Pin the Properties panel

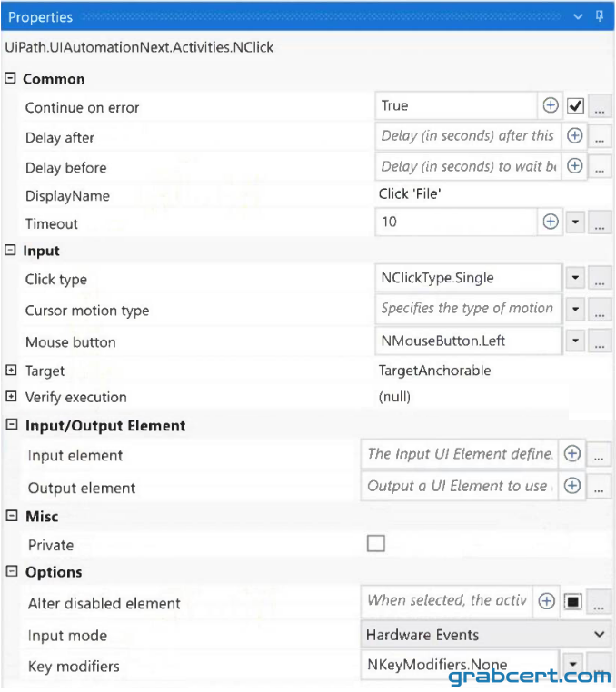click(x=600, y=16)
